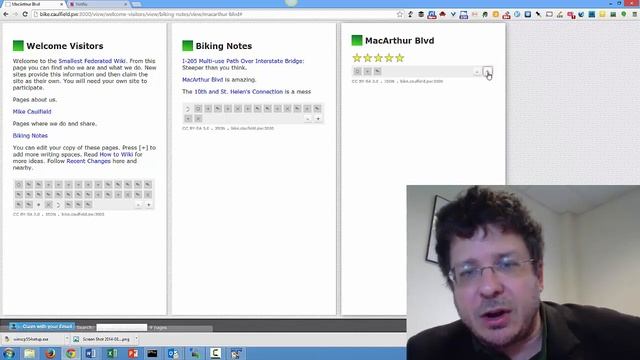The width and height of the screenshot is (640, 360).
Task: Click the green flag icon beside Welcome Visitors
Action: tap(18, 46)
